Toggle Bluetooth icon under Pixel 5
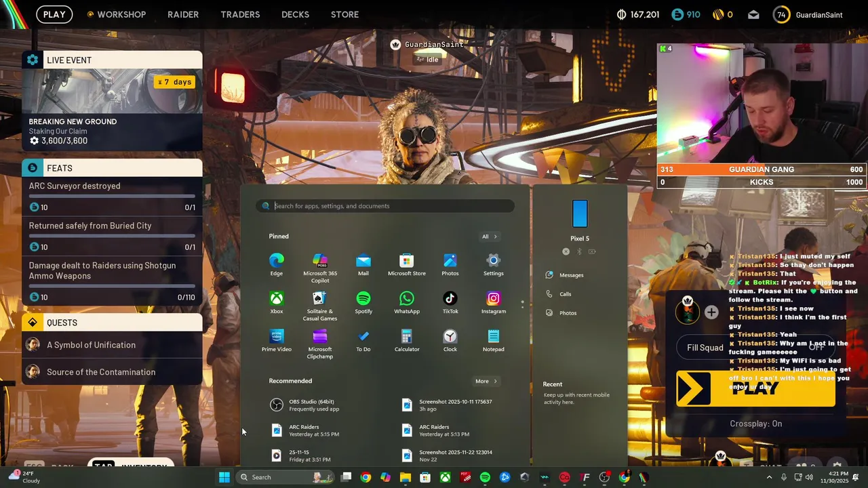Screen dimensions: 868x488 pyautogui.click(x=579, y=251)
